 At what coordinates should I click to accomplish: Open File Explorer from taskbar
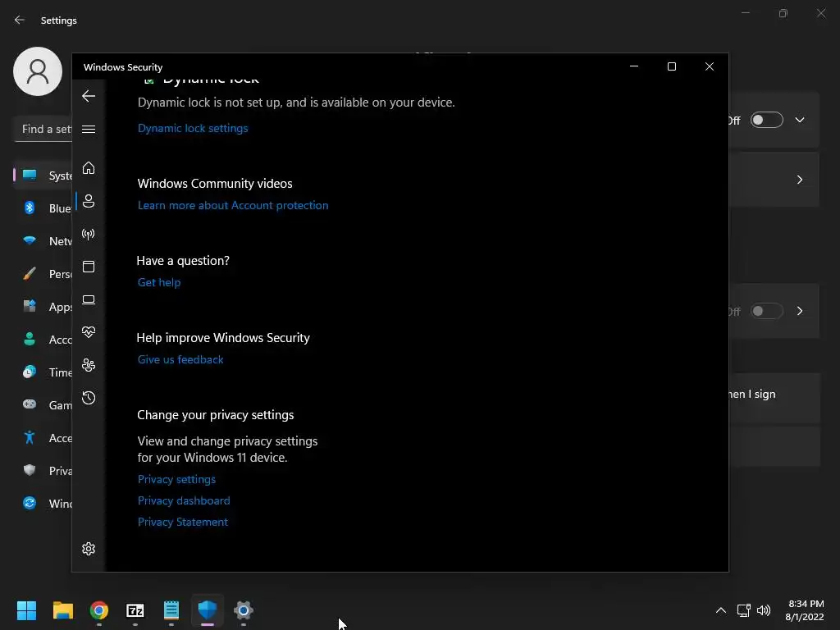62,610
